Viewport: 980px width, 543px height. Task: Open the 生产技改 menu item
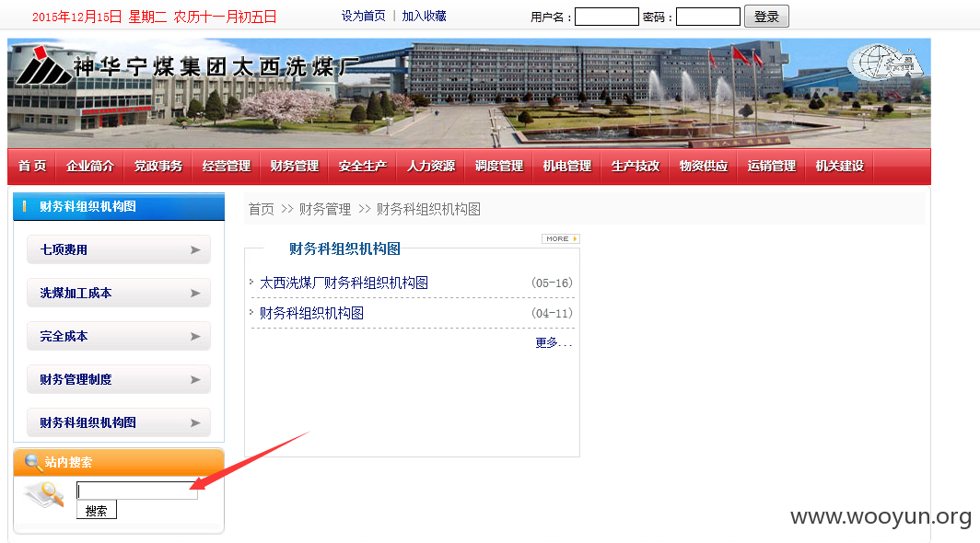click(x=635, y=167)
